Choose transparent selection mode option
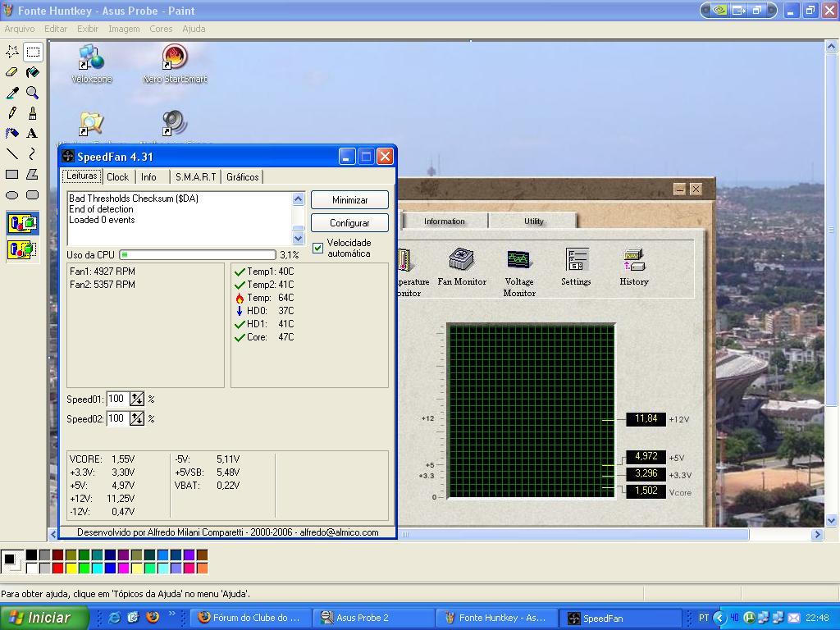Image resolution: width=840 pixels, height=630 pixels. coord(22,249)
